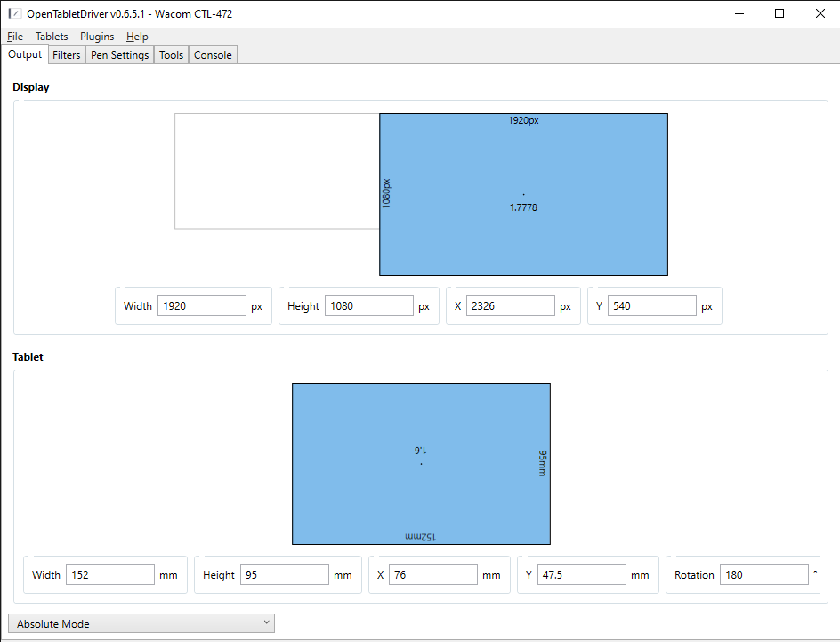Open the Tablets menu
Image resolution: width=840 pixels, height=642 pixels.
[52, 37]
